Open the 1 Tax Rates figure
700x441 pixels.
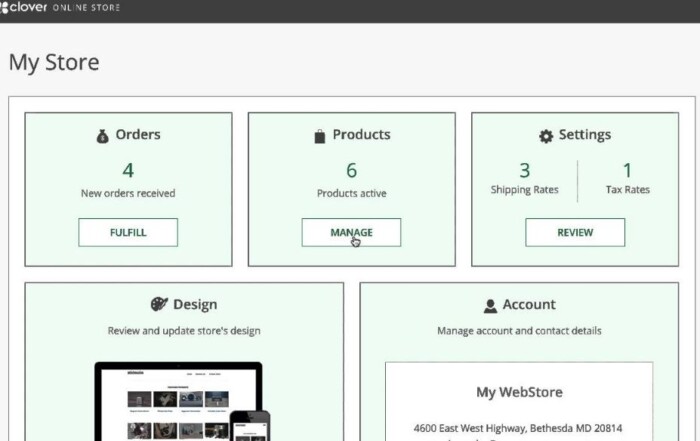(x=627, y=171)
